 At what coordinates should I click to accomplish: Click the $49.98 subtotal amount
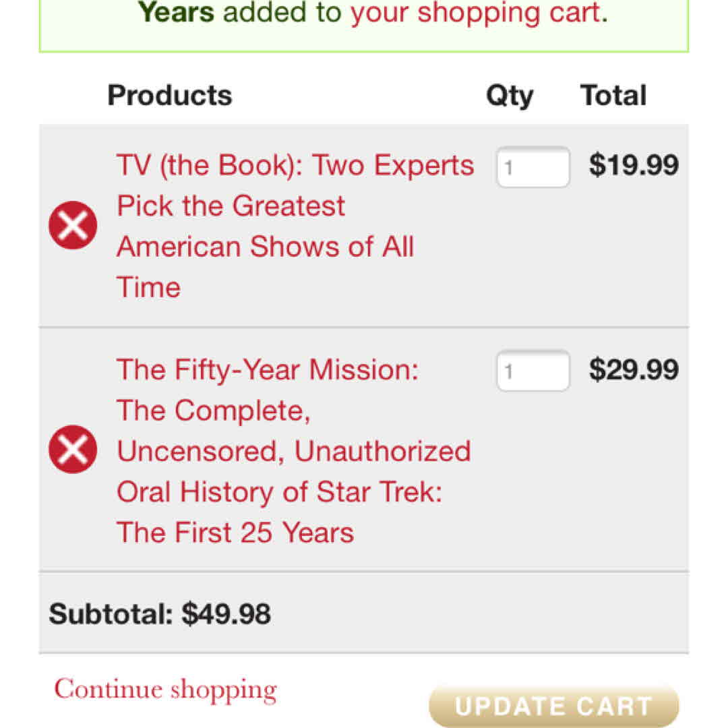pyautogui.click(x=227, y=614)
